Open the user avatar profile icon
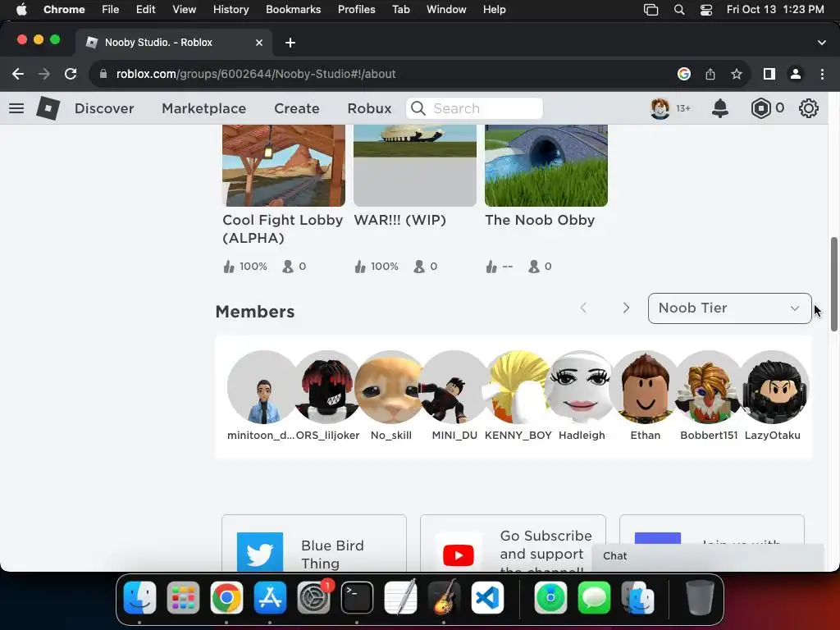The width and height of the screenshot is (840, 630). (x=660, y=108)
